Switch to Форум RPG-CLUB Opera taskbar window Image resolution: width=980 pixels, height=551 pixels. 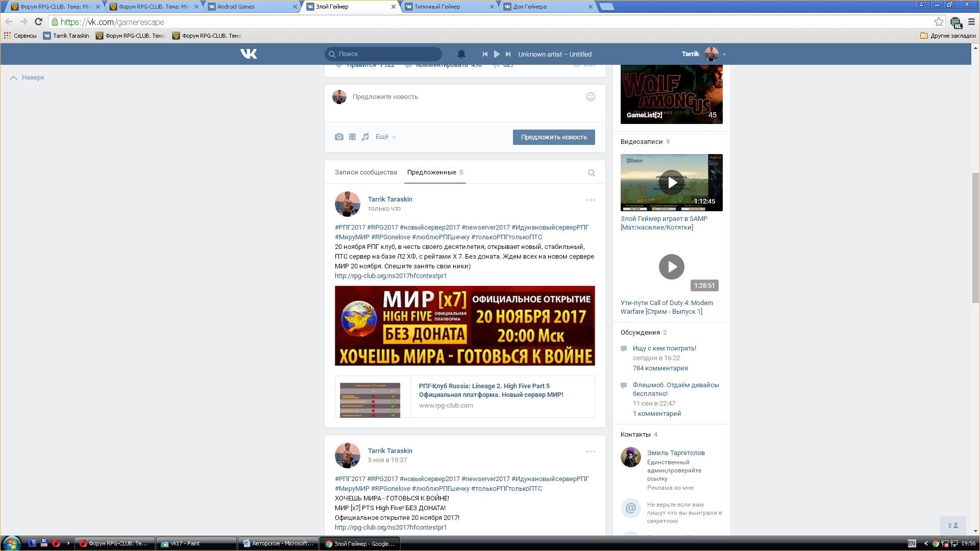click(x=115, y=543)
